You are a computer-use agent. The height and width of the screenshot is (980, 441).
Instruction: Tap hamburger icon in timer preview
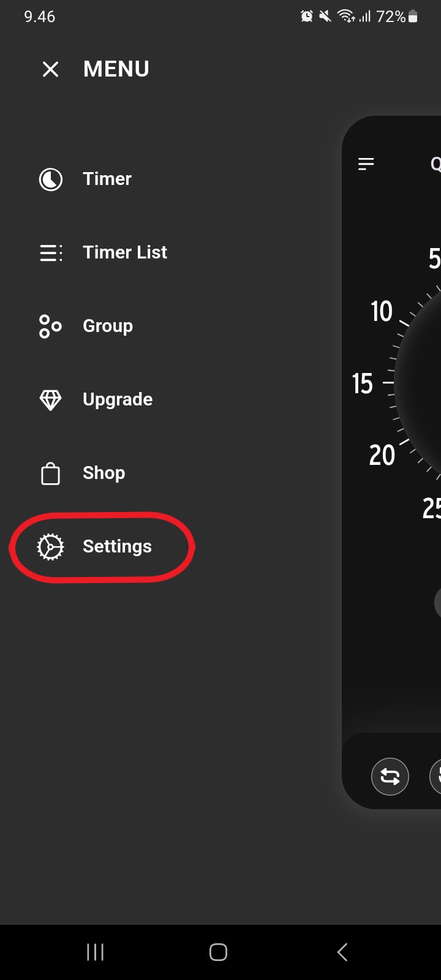[366, 164]
